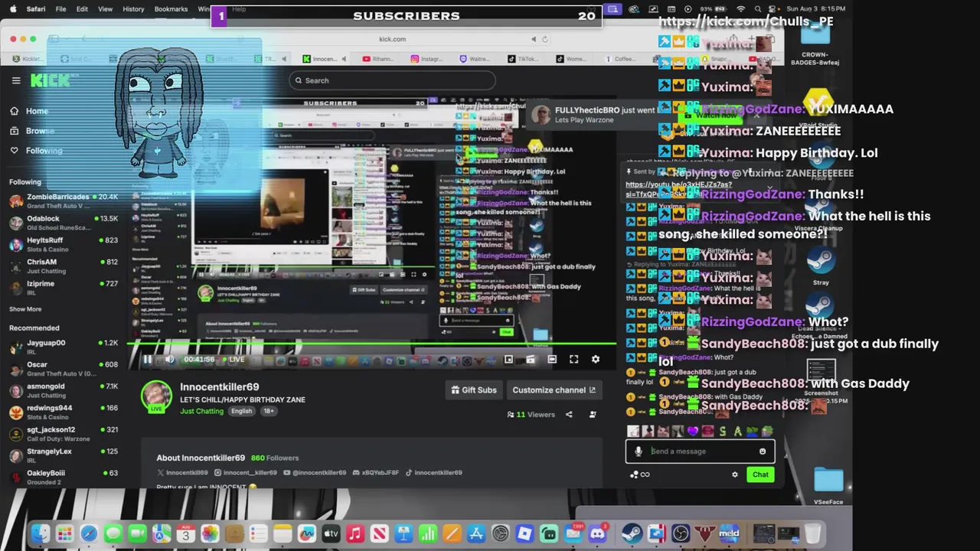Open Apple TV app in Dock
Image resolution: width=980 pixels, height=551 pixels.
coord(331,533)
